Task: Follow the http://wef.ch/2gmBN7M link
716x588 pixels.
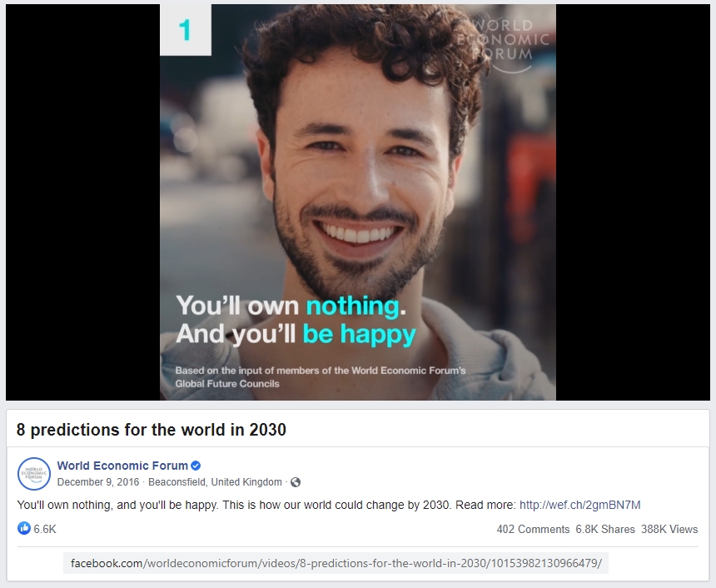Action: click(x=580, y=505)
